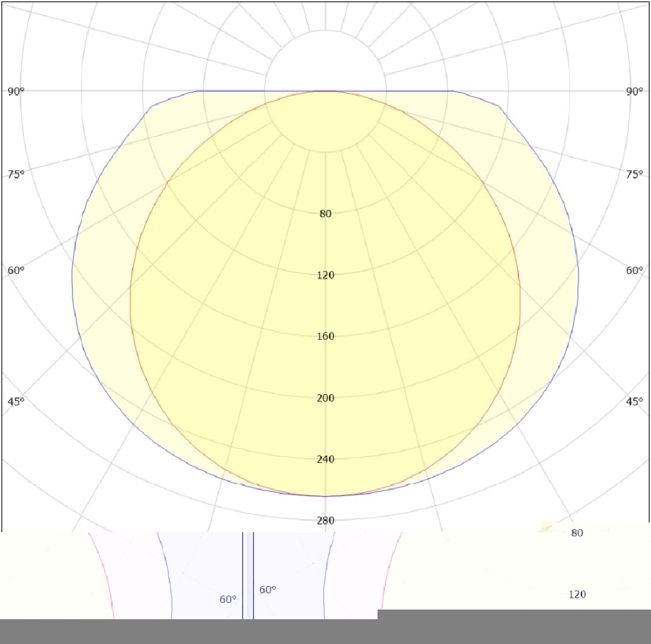Click the 60° label left of the divider
This screenshot has width=651, height=644.
pos(227,599)
